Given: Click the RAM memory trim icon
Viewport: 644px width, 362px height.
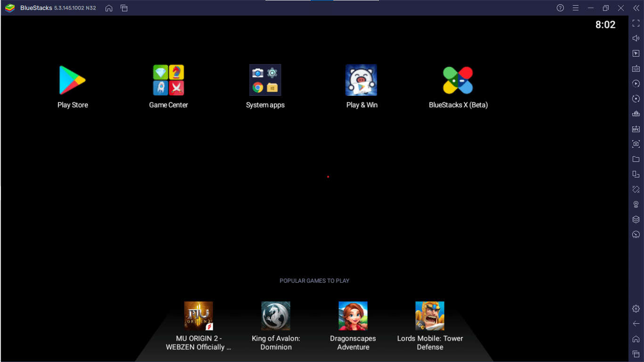Looking at the screenshot, I should (x=636, y=114).
